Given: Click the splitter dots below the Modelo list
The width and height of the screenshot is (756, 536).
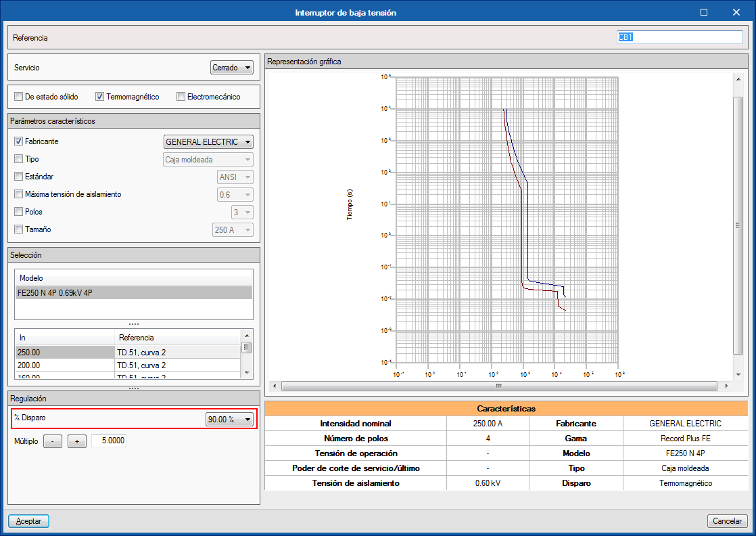Looking at the screenshot, I should (134, 324).
